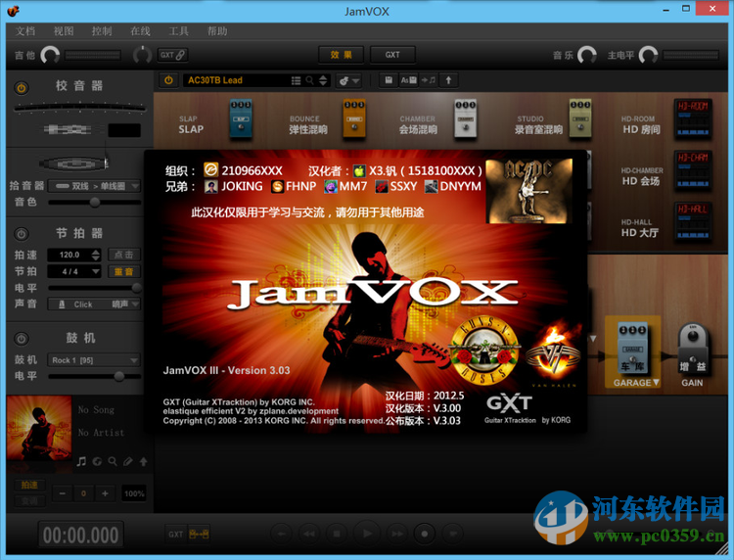
Task: Search programs with the magnifier icon
Action: pos(309,80)
